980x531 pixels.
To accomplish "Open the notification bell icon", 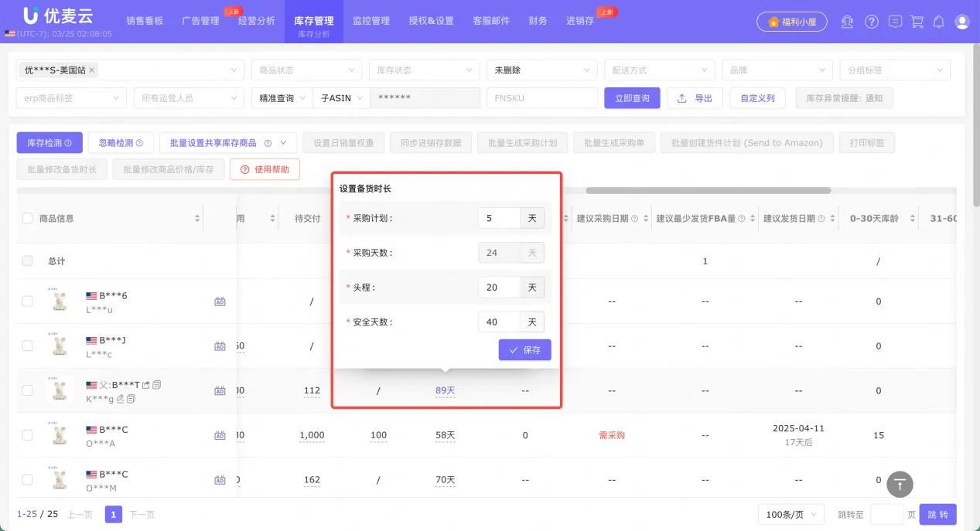I will [x=939, y=22].
